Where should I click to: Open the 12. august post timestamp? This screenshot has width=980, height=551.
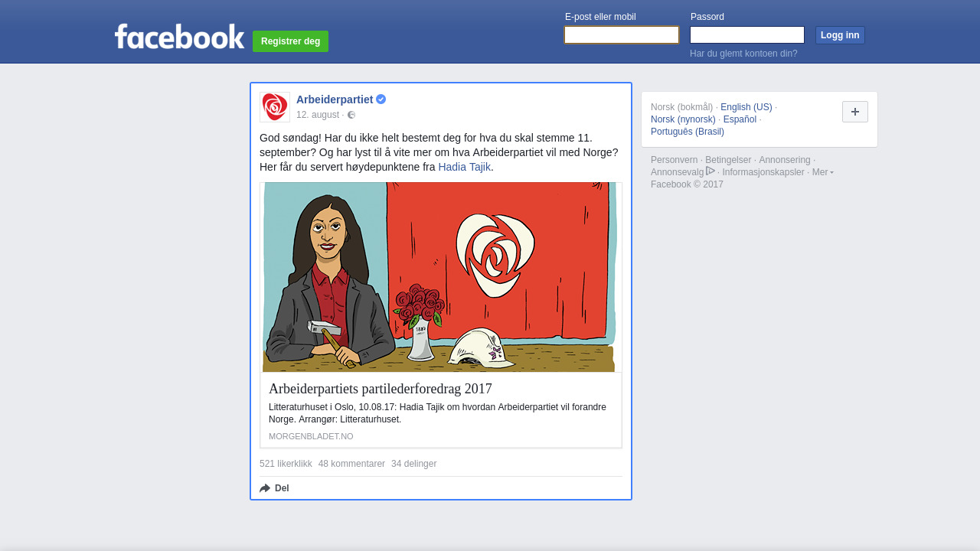[317, 115]
